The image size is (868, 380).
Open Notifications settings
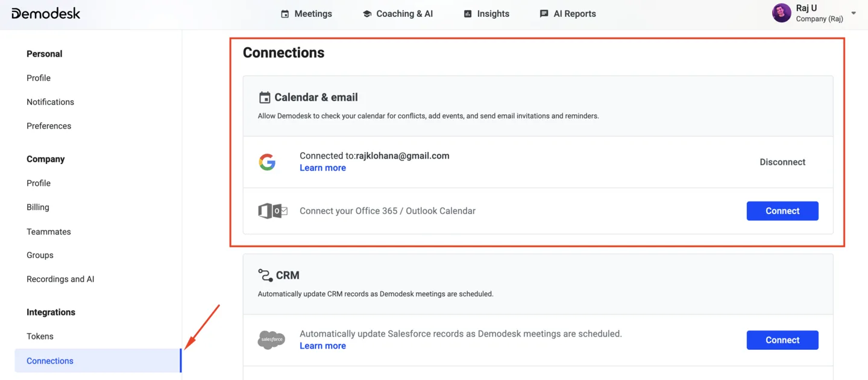pyautogui.click(x=50, y=102)
